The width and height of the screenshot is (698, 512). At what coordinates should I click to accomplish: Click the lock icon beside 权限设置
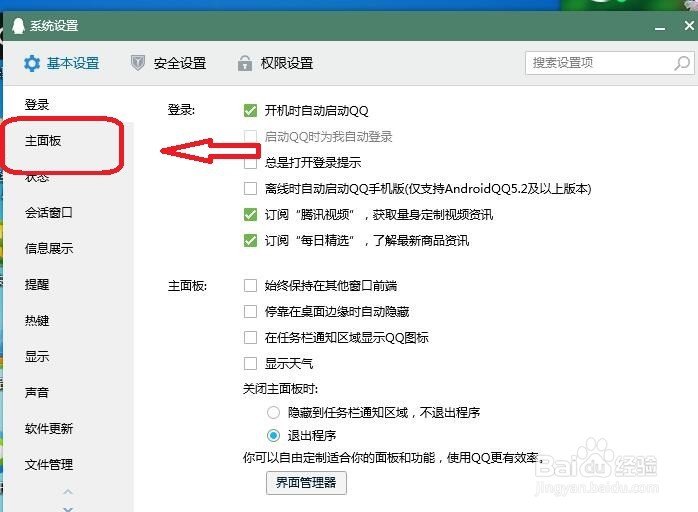pyautogui.click(x=244, y=63)
